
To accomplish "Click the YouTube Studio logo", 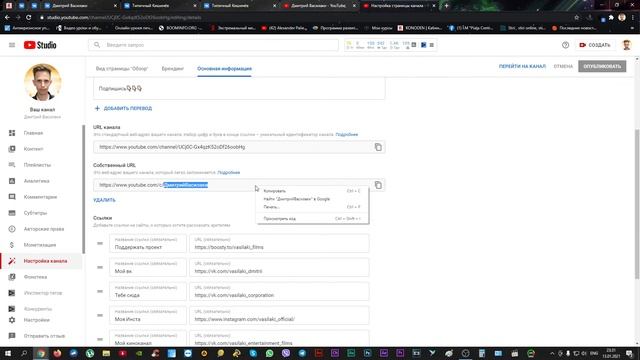I will tap(40, 45).
